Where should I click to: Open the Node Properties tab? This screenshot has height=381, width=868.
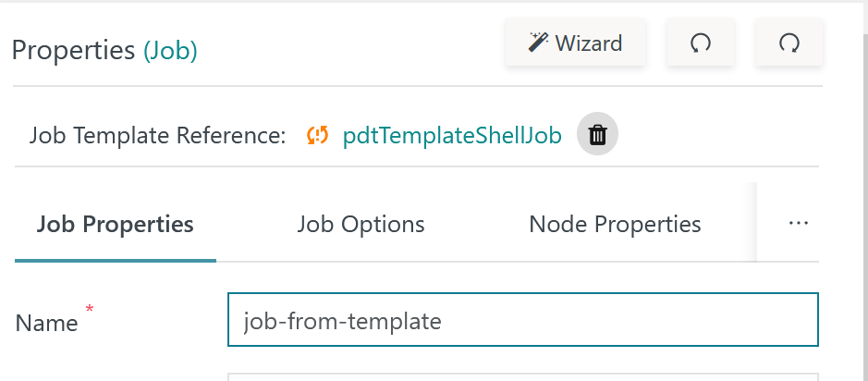[x=615, y=225]
